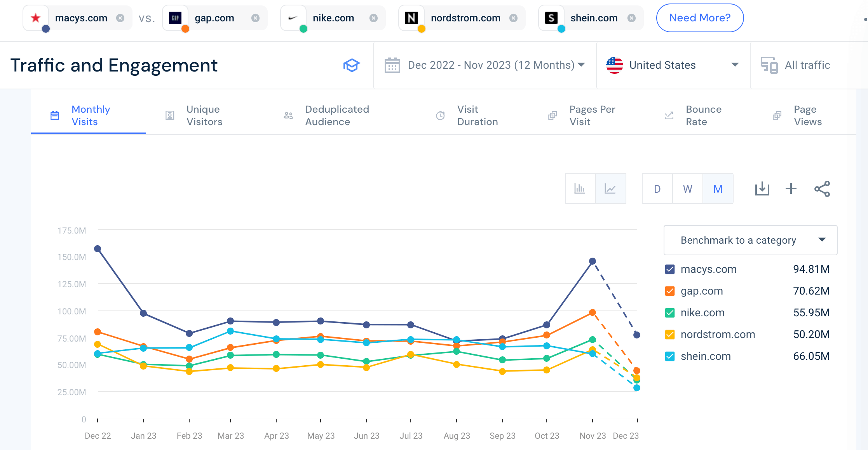
Task: Click nordstrom.com legend value 50.20M
Action: (x=811, y=335)
